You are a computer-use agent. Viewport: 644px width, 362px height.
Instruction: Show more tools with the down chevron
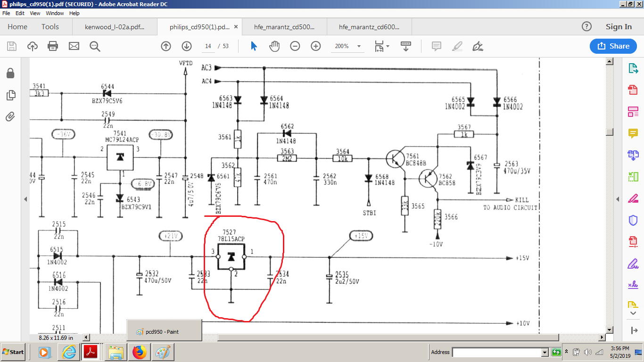[x=633, y=313]
